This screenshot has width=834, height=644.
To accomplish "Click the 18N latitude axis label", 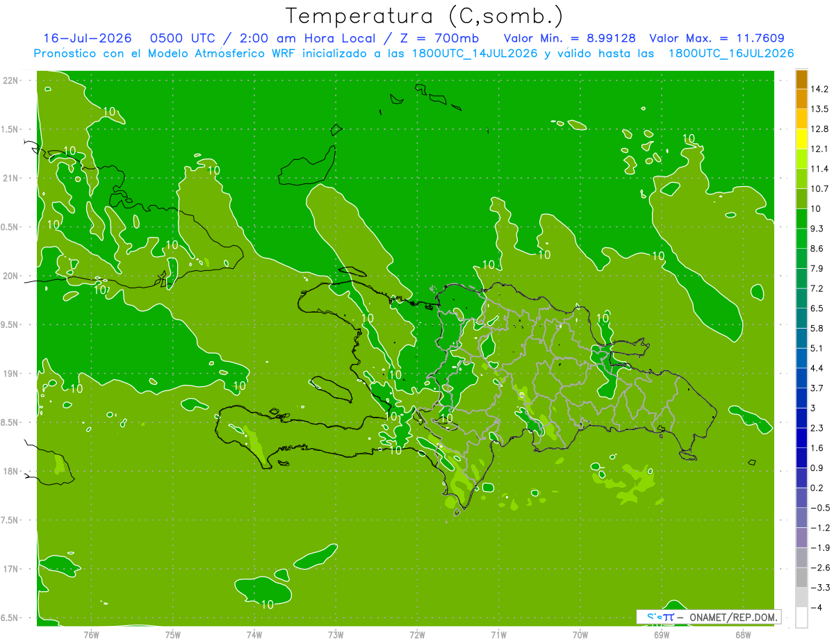I will 10,472.
